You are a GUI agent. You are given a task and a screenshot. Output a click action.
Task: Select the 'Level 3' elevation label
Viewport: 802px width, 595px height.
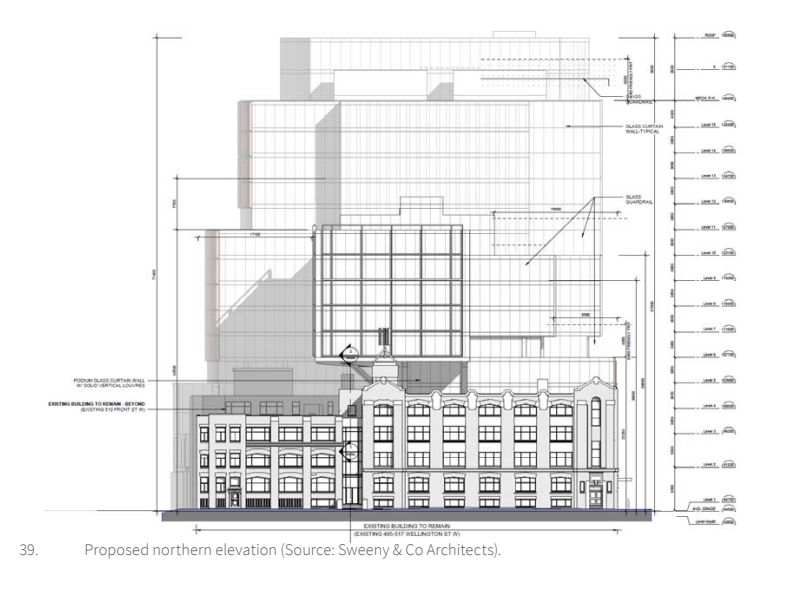710,431
